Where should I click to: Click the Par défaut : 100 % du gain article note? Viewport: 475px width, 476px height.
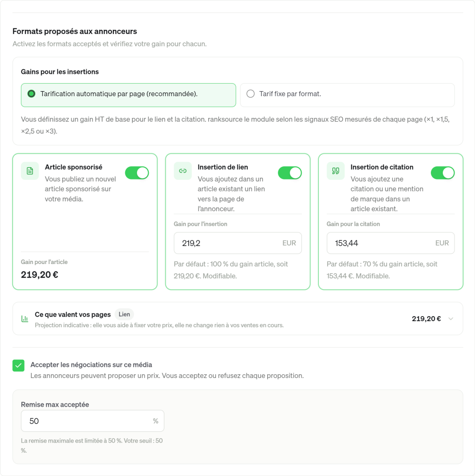(231, 270)
